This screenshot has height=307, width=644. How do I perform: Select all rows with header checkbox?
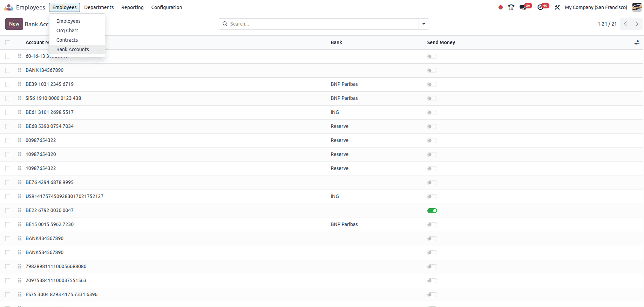pyautogui.click(x=8, y=43)
